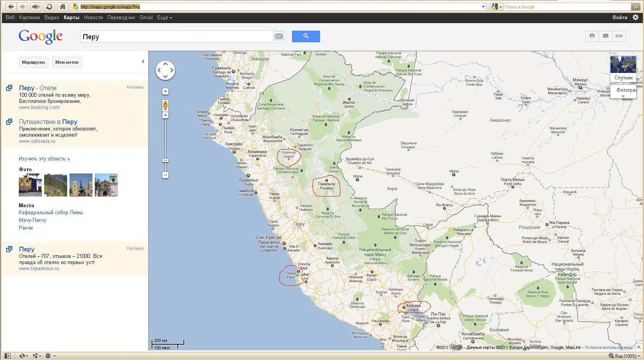The width and height of the screenshot is (644, 360).
Task: Open the Мачу-Пикчу place link
Action: coord(33,220)
